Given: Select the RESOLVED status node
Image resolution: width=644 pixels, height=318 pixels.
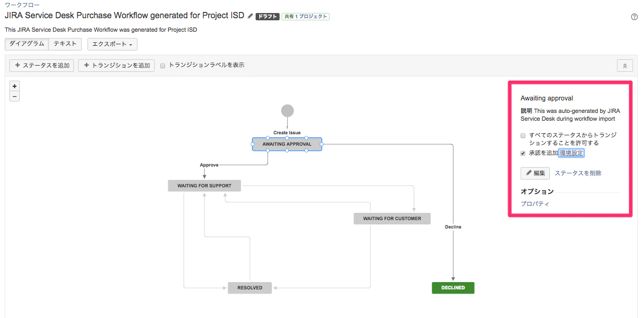Looking at the screenshot, I should (250, 287).
